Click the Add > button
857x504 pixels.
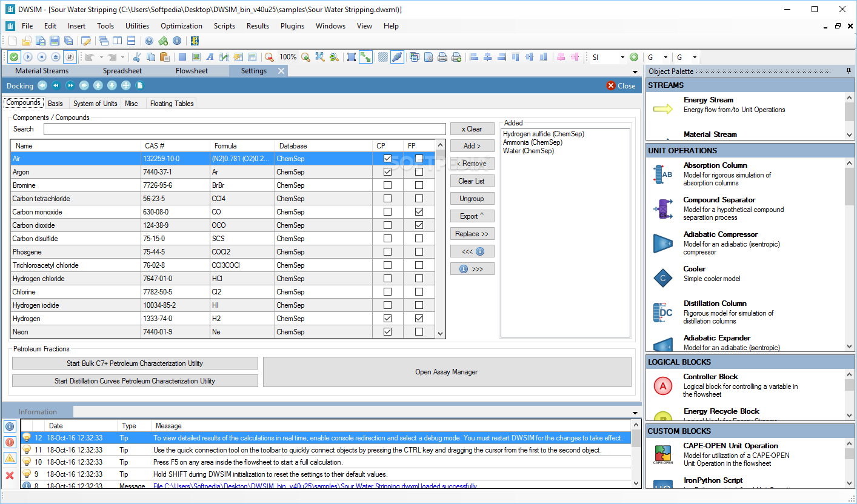[x=472, y=146]
